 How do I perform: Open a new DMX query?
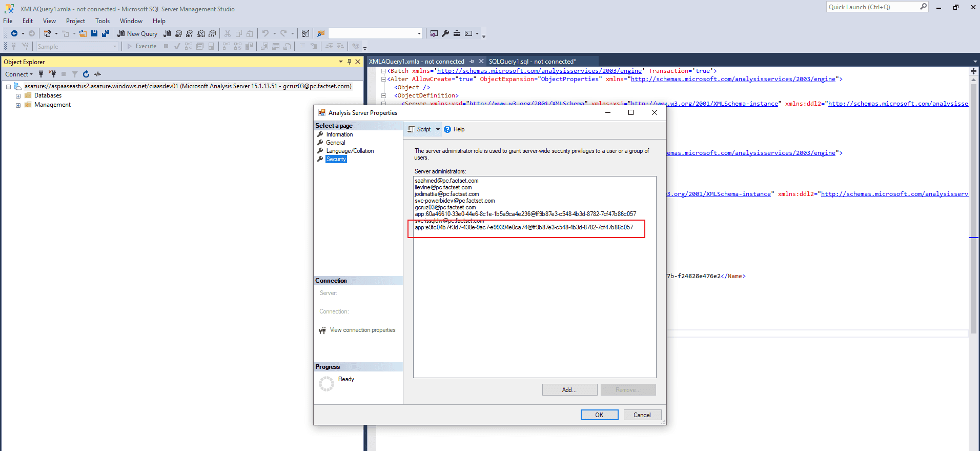pos(190,33)
